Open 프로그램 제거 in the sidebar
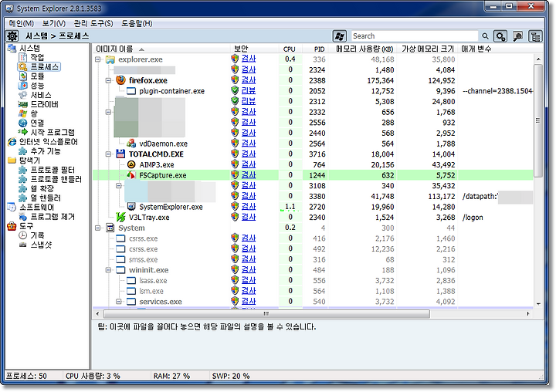The image size is (556, 392). pyautogui.click(x=53, y=217)
